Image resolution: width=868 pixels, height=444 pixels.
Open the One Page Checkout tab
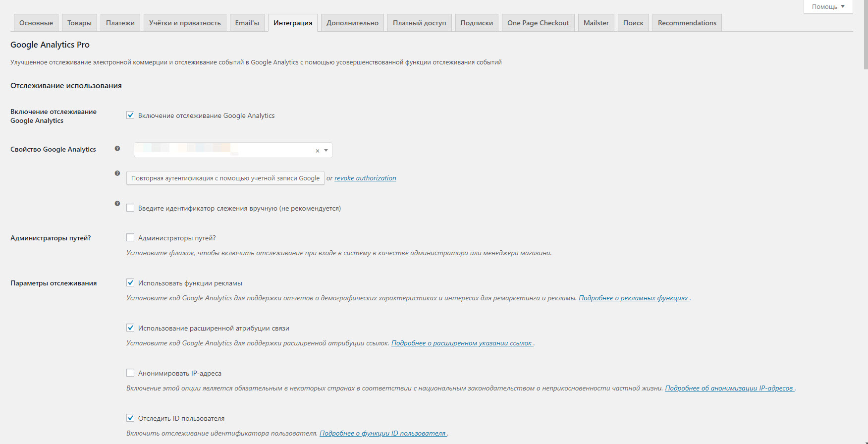(x=538, y=23)
